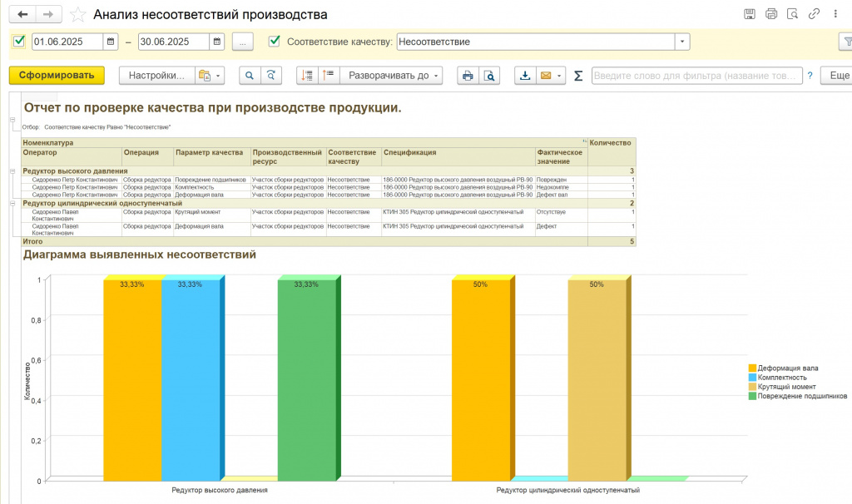Open the Разворачивать до dropdown

point(391,76)
